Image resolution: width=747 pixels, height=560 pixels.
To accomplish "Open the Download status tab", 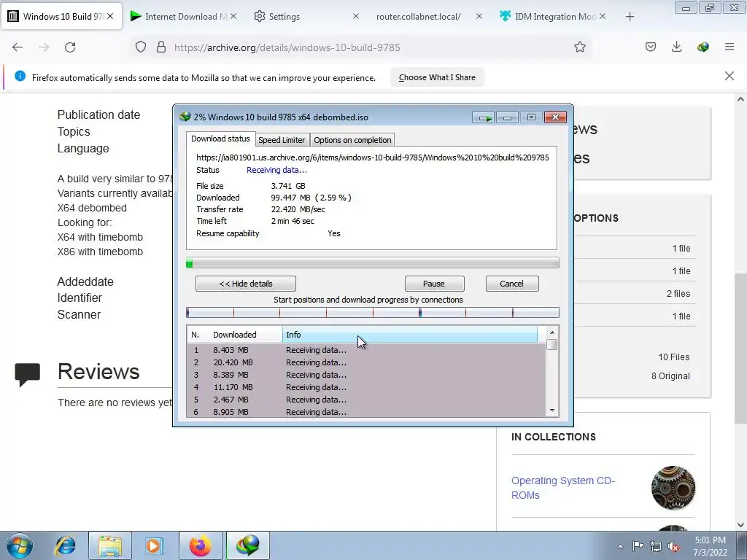I will click(x=220, y=139).
